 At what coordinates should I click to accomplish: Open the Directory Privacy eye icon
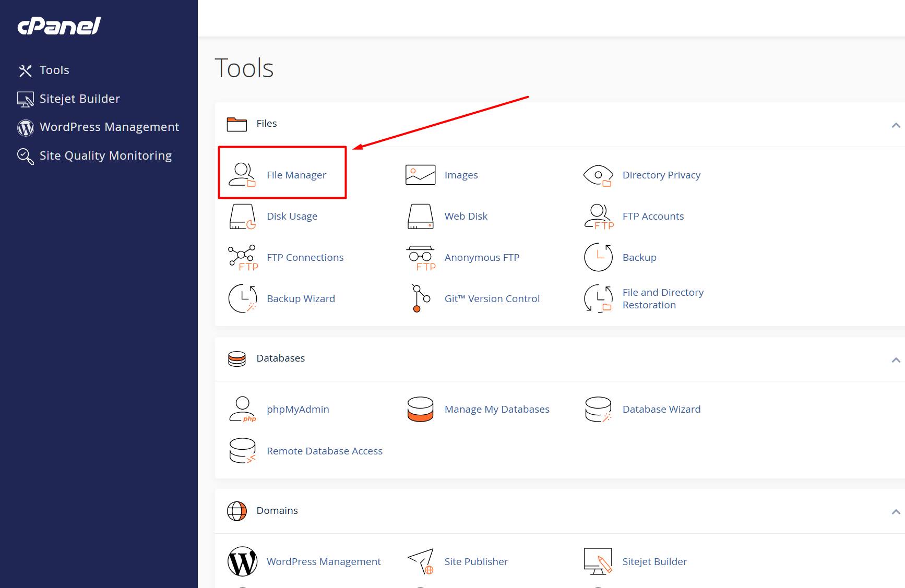click(x=598, y=175)
